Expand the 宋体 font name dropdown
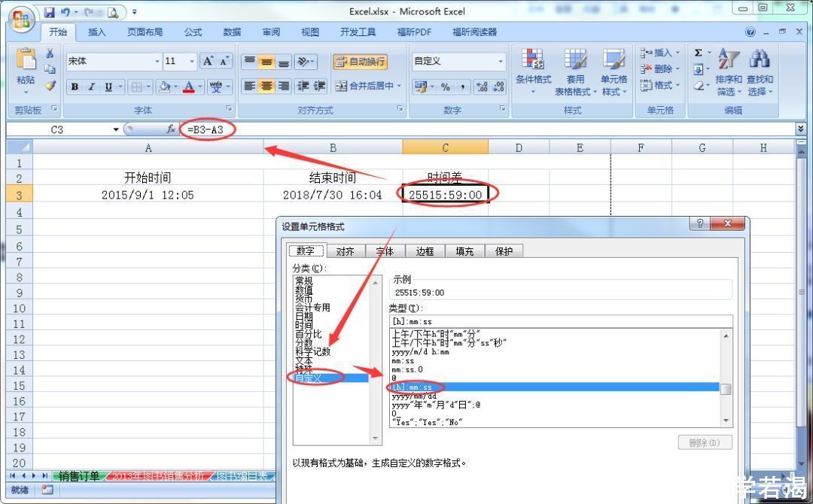The height and width of the screenshot is (504, 813). pos(157,62)
